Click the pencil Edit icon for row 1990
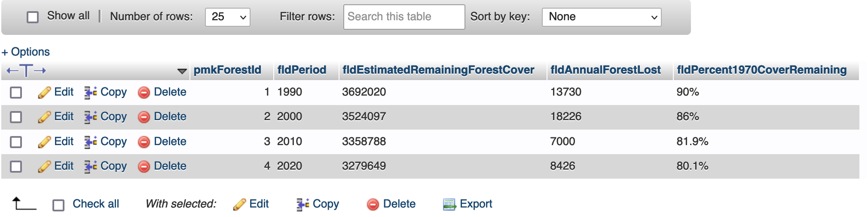868x217 pixels. (x=44, y=93)
